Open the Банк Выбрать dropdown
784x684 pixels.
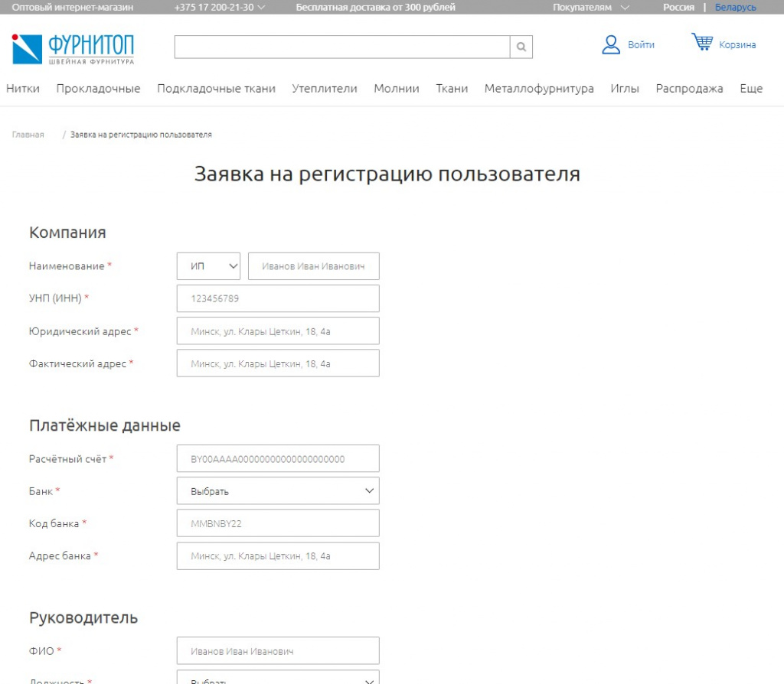coord(278,490)
